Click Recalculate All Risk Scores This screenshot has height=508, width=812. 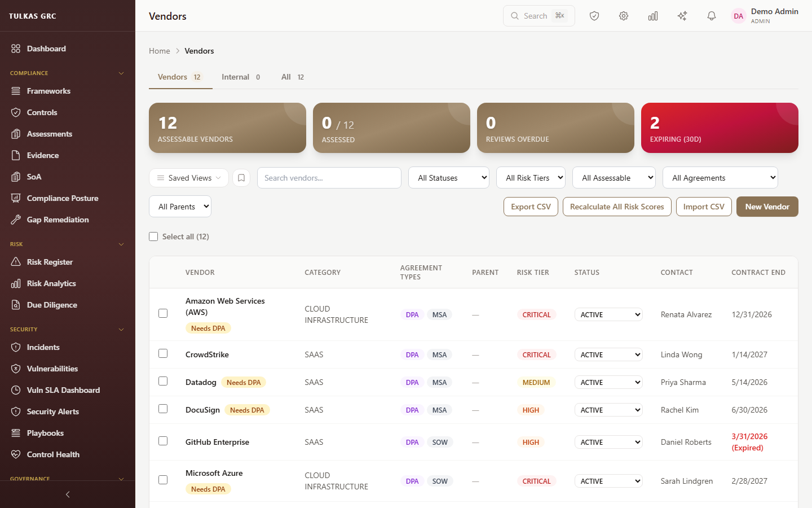617,207
